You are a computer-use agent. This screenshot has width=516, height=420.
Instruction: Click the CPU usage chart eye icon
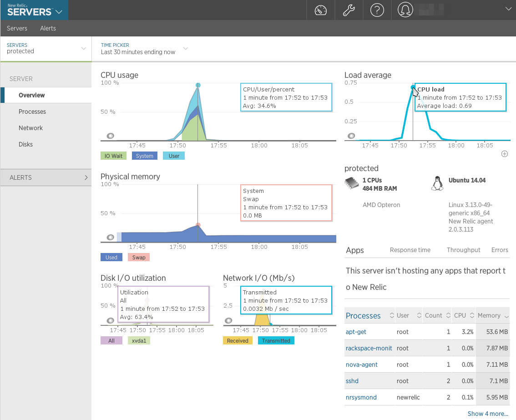(111, 136)
